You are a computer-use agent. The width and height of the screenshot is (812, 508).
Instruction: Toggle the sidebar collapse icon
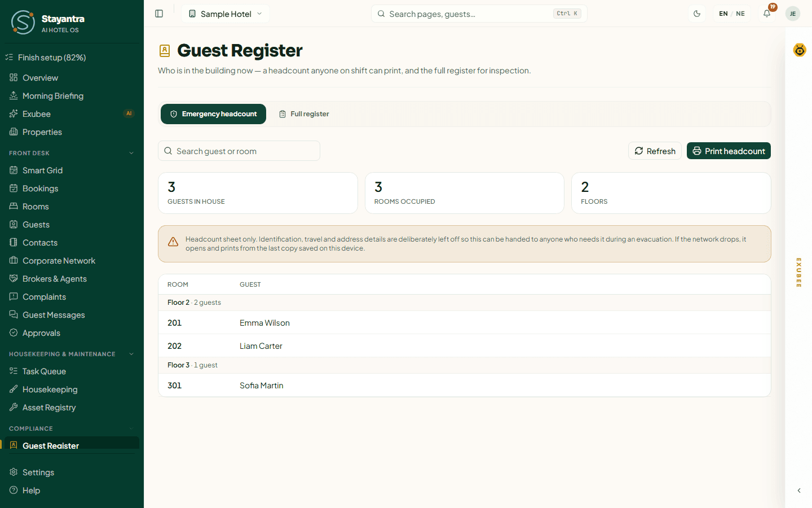pos(159,14)
